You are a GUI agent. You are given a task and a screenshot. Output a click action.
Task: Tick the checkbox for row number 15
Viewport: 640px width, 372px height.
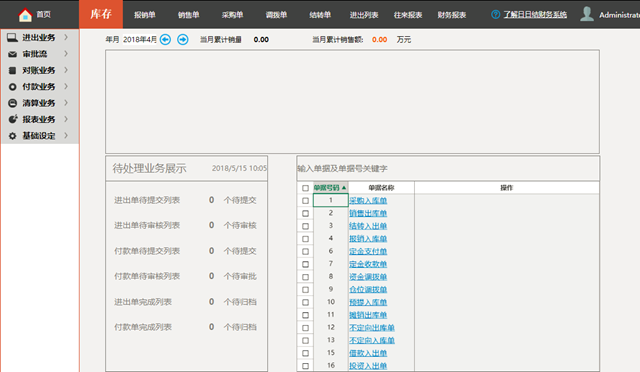pos(305,353)
